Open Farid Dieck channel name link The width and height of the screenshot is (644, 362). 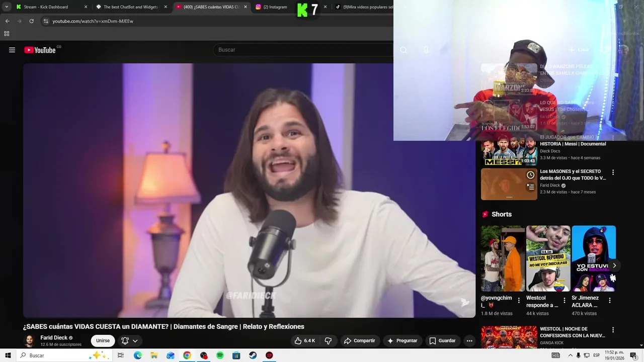click(x=54, y=337)
